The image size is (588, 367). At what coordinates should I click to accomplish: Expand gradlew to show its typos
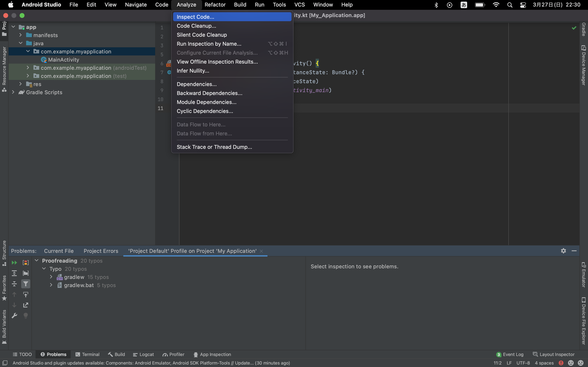click(51, 277)
